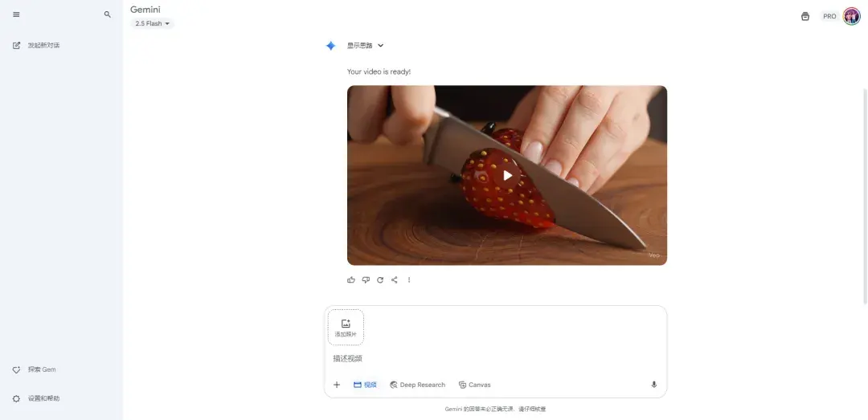Screen dimensions: 868x420
Task: Open the Gemini activity icon near PRO
Action: 805,17
